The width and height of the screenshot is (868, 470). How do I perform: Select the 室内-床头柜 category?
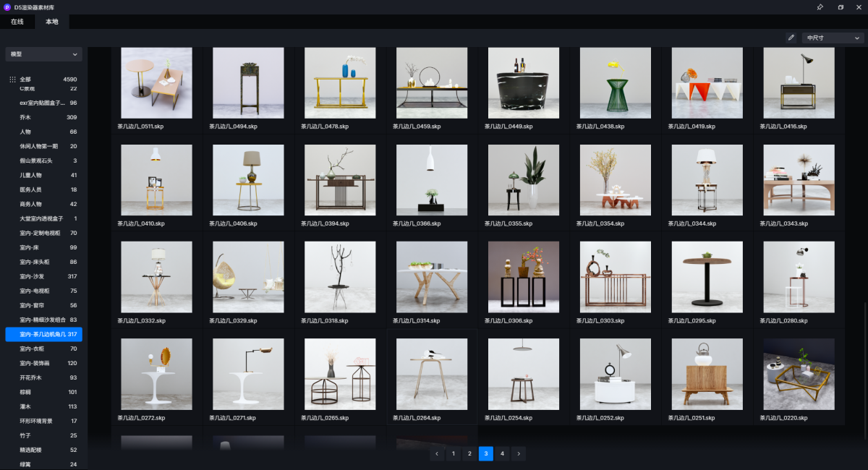tap(44, 262)
